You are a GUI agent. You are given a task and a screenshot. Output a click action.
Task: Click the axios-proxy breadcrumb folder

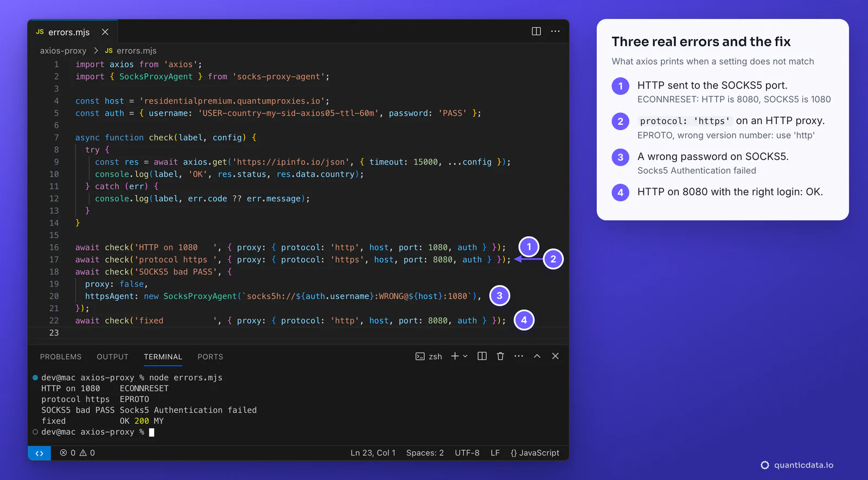[63, 50]
